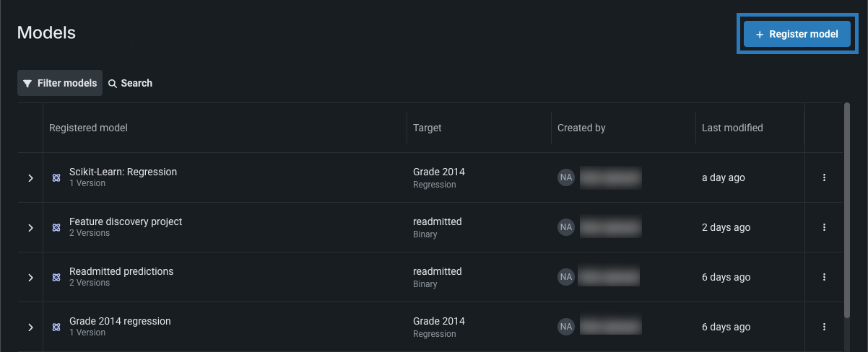Click model icon beside Readmitted predictions
The image size is (868, 352).
click(x=56, y=277)
